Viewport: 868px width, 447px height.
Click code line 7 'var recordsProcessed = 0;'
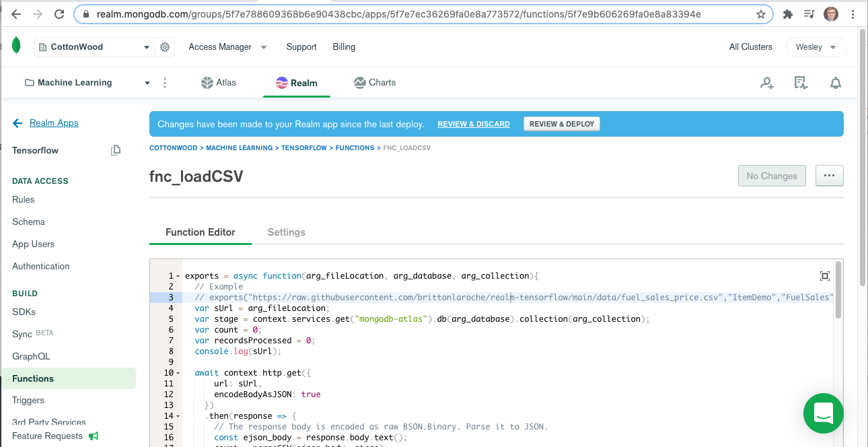point(255,341)
